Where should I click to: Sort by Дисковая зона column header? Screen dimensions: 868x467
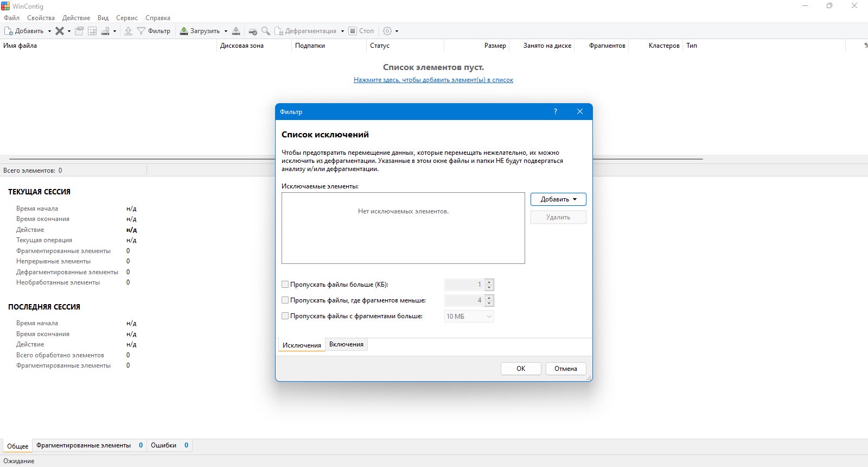tap(254, 46)
